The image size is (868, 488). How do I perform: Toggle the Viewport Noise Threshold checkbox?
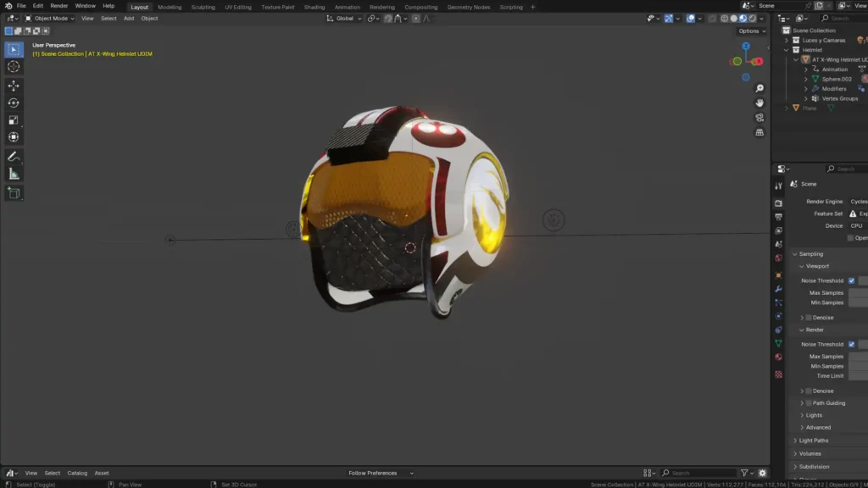pyautogui.click(x=851, y=280)
